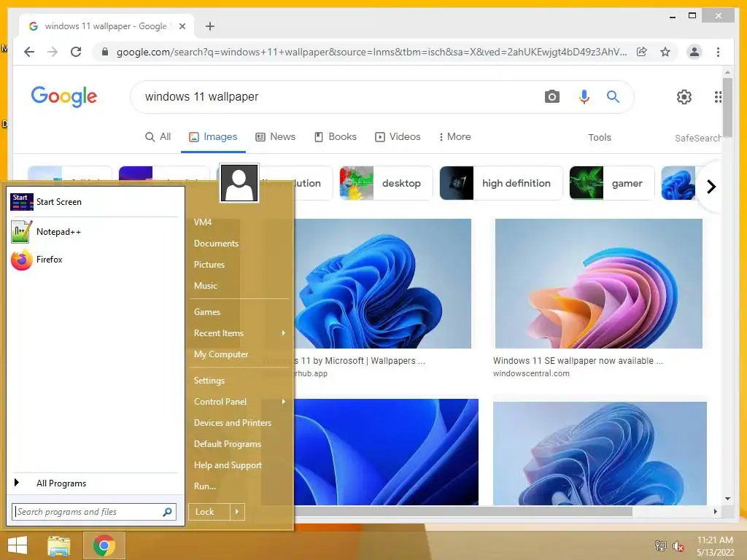This screenshot has height=560, width=747.
Task: Click the share page icon in address bar
Action: (x=642, y=52)
